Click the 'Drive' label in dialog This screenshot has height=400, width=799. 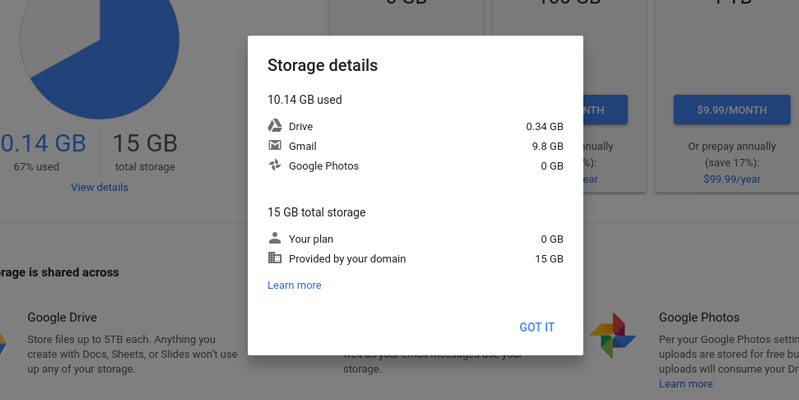coord(301,126)
